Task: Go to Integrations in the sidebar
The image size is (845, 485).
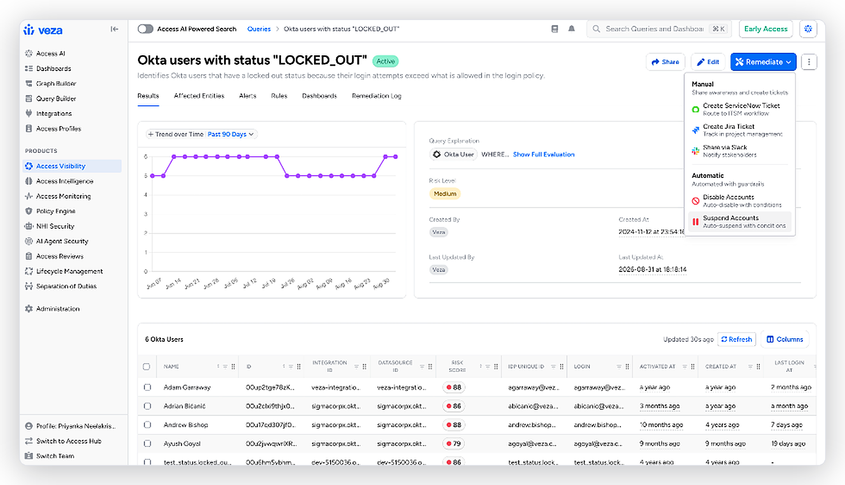Action: tap(54, 114)
